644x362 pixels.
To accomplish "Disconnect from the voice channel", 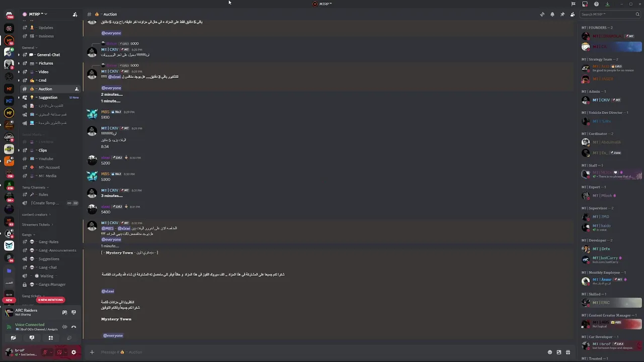I will [73, 327].
